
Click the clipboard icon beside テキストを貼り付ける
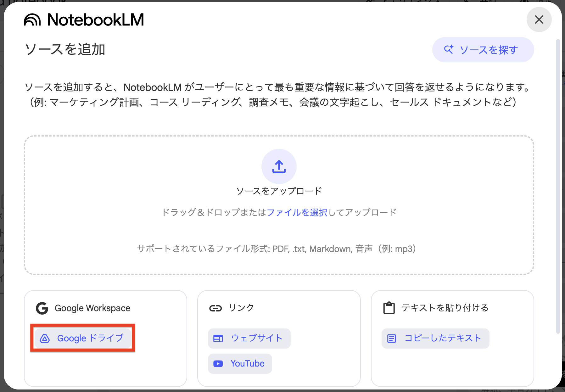[389, 308]
